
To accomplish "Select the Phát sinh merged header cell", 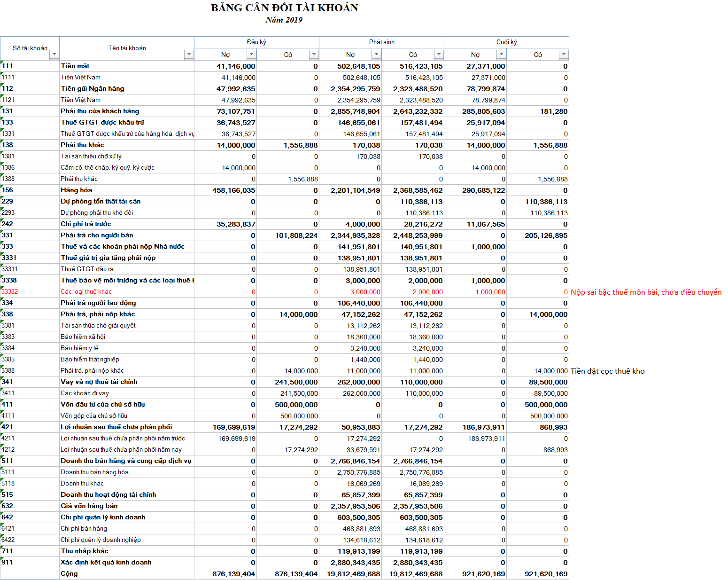I will pyautogui.click(x=381, y=42).
